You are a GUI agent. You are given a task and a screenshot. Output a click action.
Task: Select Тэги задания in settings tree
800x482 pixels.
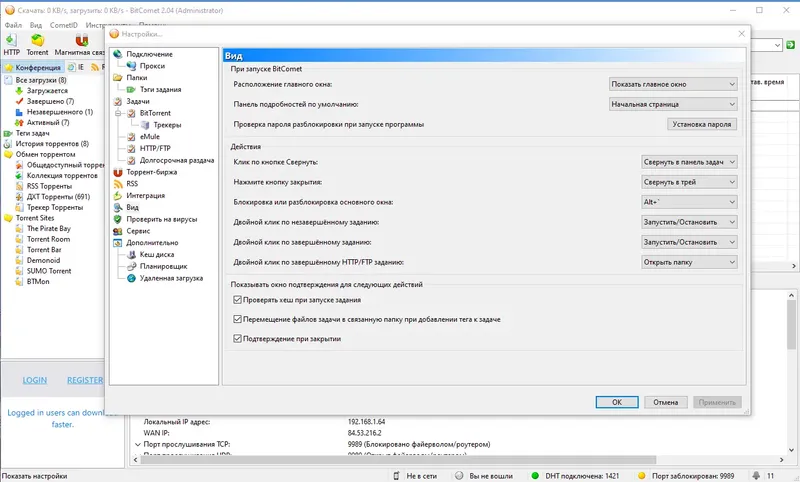point(160,89)
